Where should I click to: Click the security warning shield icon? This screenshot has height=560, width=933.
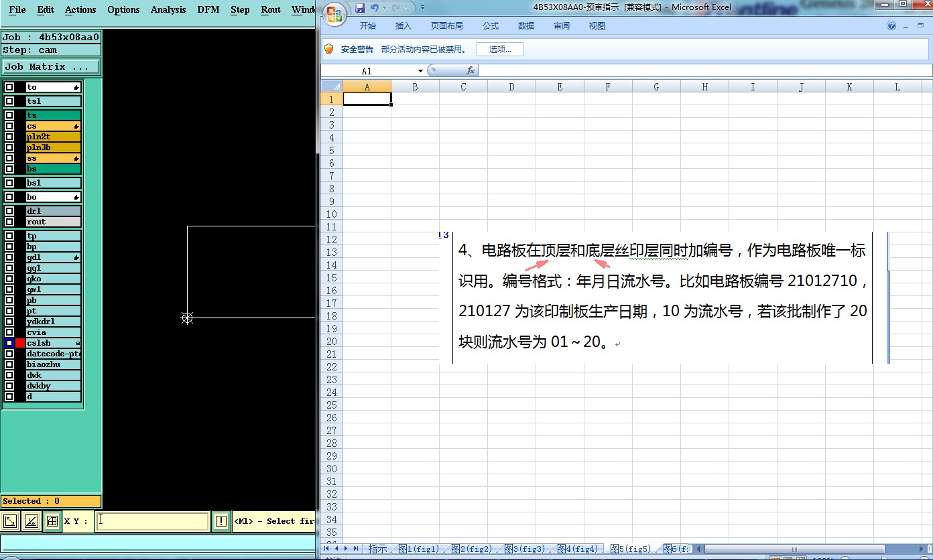pyautogui.click(x=329, y=49)
